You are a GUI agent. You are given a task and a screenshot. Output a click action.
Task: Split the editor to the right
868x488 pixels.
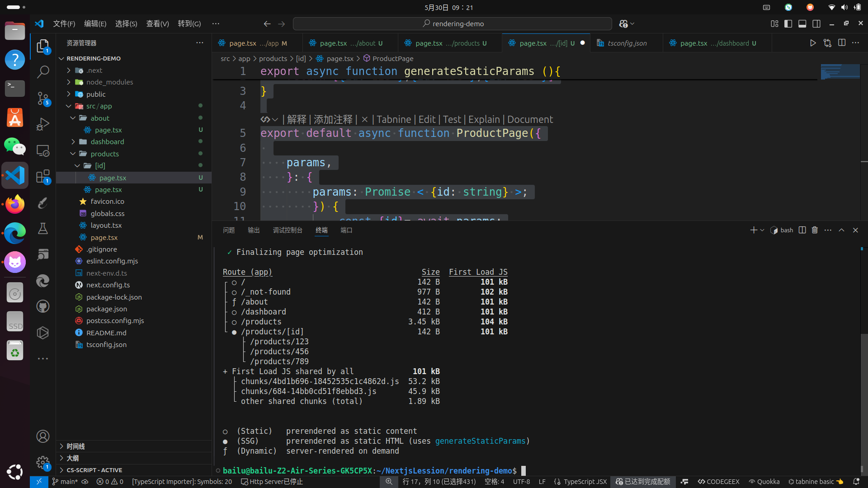(842, 43)
